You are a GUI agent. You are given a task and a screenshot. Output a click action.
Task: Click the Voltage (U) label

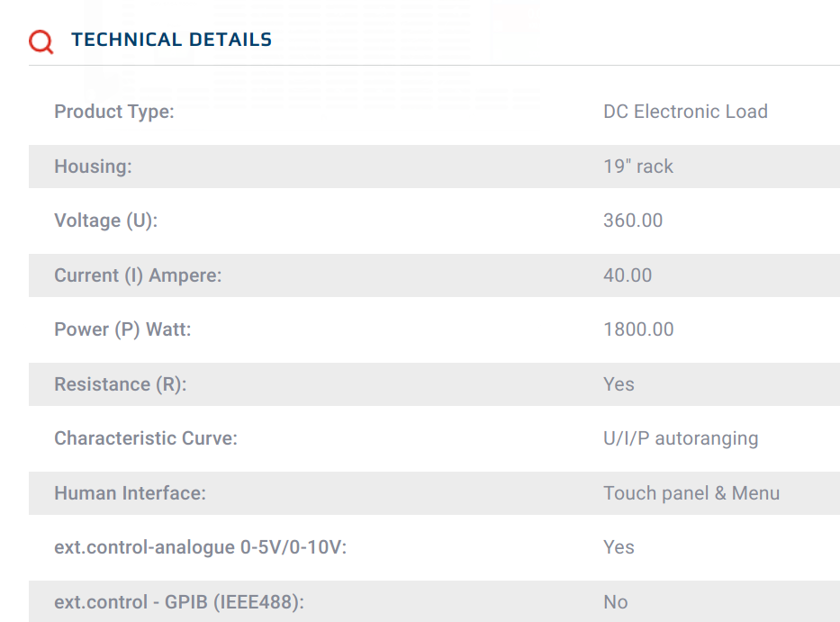tap(106, 221)
